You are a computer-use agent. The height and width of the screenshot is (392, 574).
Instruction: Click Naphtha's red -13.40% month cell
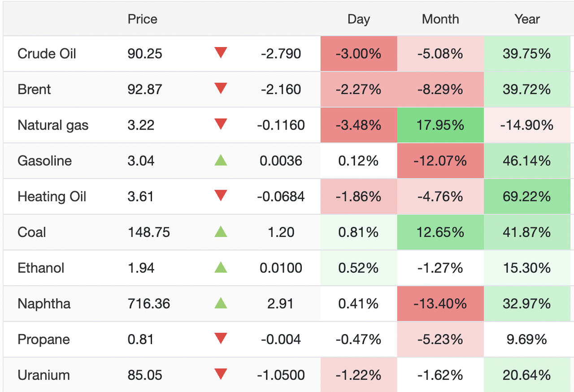[440, 304]
